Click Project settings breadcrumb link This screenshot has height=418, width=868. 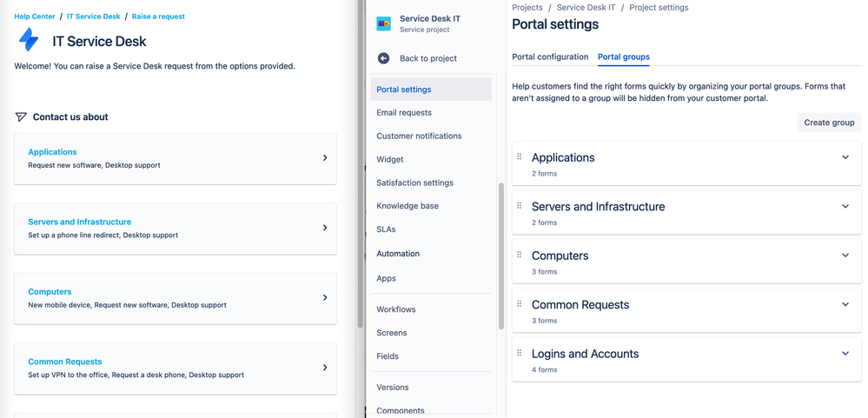(x=659, y=8)
